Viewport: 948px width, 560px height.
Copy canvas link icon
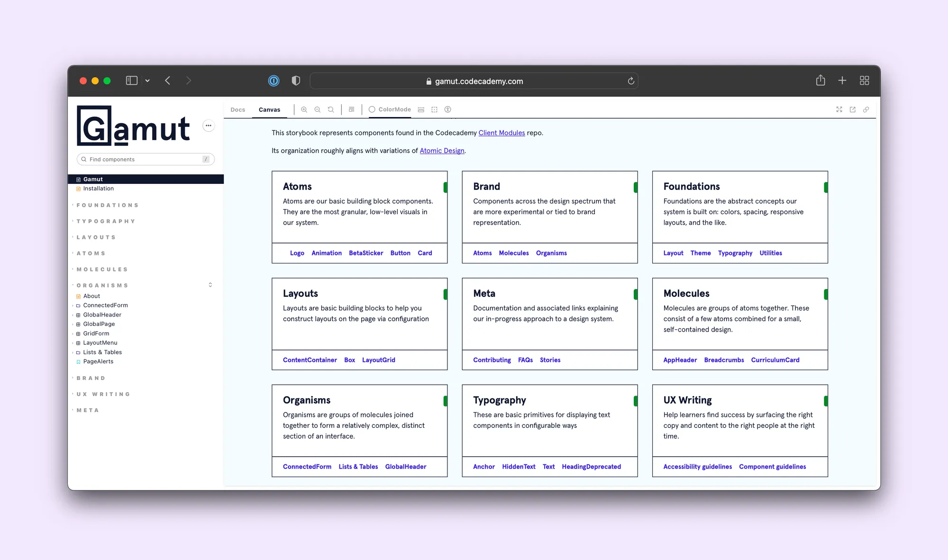point(866,109)
